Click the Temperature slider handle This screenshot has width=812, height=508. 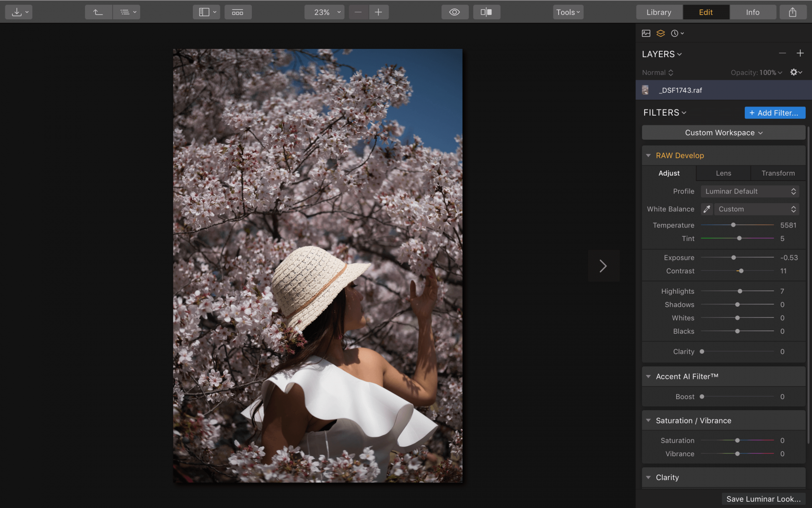click(x=733, y=225)
